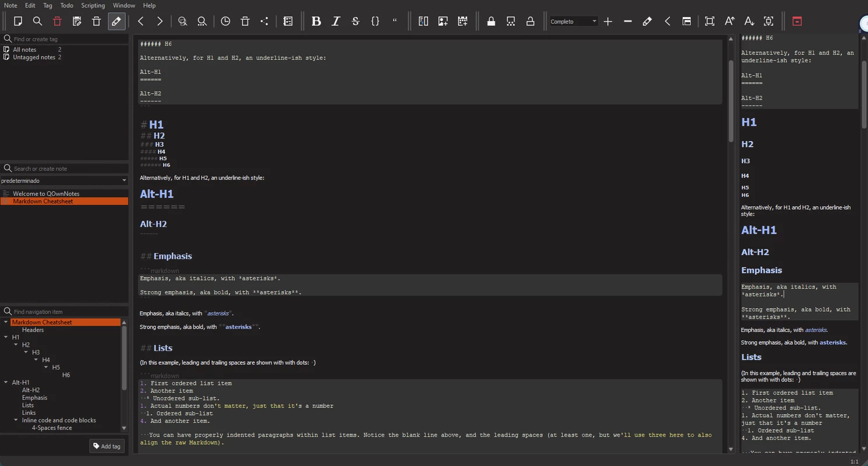Image resolution: width=868 pixels, height=466 pixels.
Task: Open trash icon beside the clock icon
Action: (x=245, y=22)
